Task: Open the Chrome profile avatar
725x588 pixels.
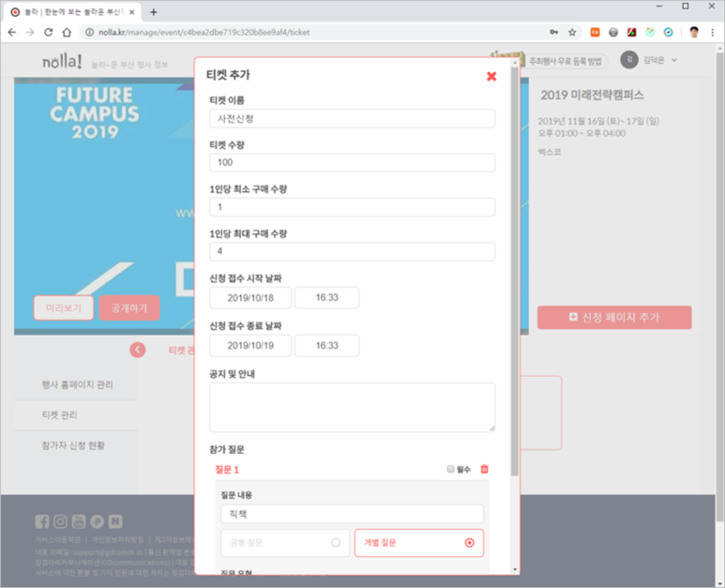Action: [693, 32]
